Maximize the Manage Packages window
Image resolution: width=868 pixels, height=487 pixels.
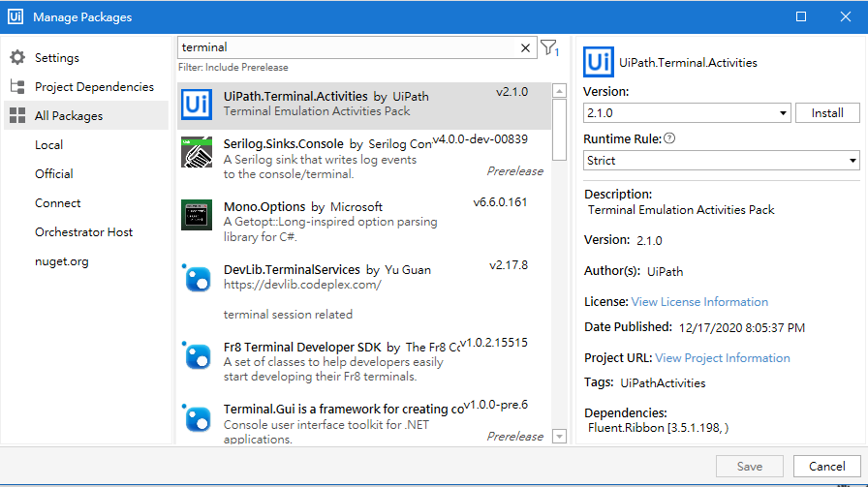(x=801, y=16)
